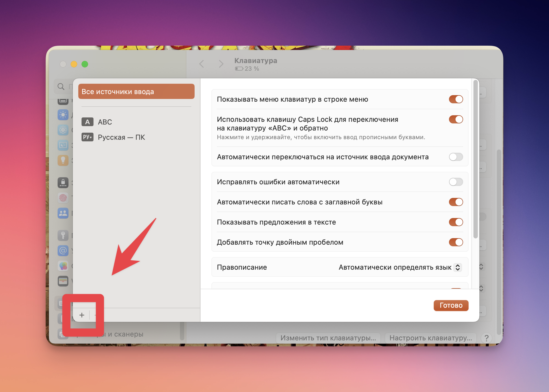Toggle Показывать меню клавиатур в строке меню

[x=456, y=99]
